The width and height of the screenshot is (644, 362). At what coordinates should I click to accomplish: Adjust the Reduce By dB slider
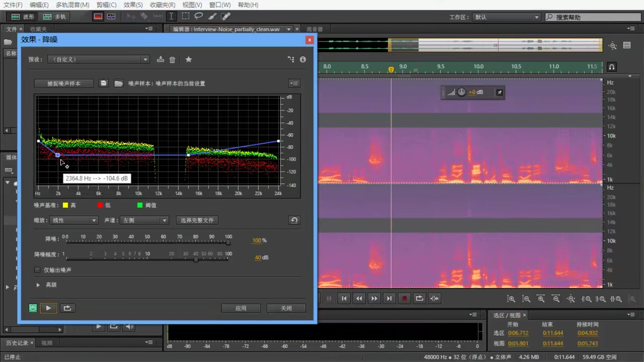coord(196,259)
